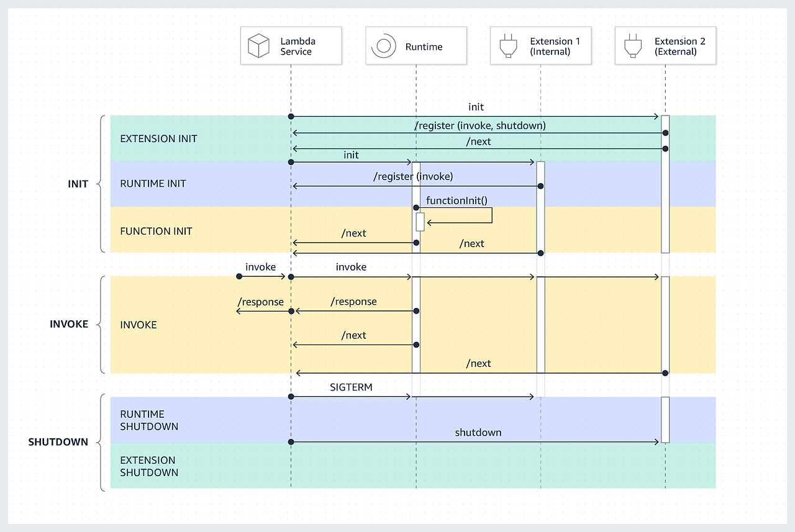Select the "Runtime" header text
This screenshot has width=795, height=532.
point(424,47)
